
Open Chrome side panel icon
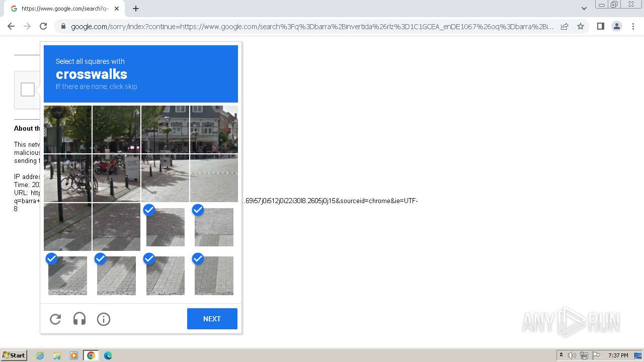pos(600,26)
